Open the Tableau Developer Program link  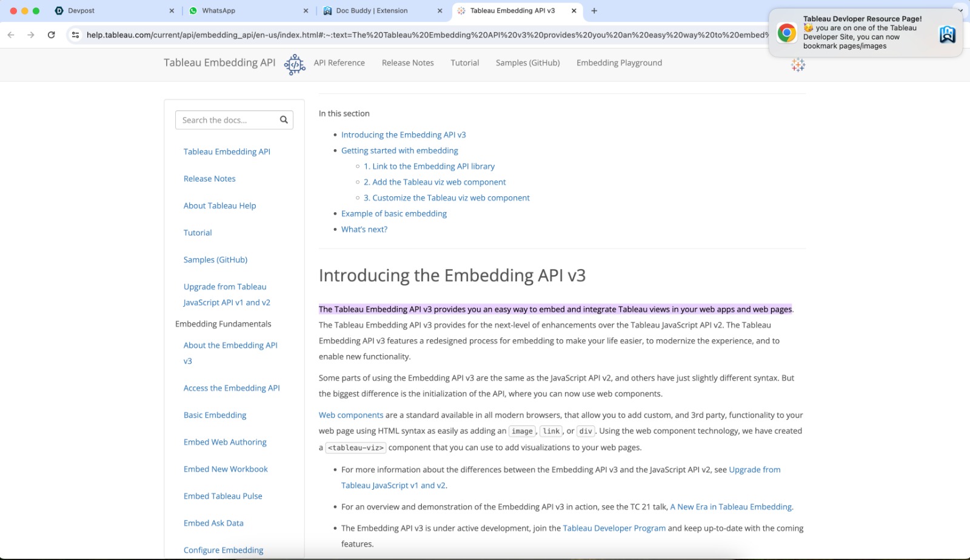pos(614,528)
